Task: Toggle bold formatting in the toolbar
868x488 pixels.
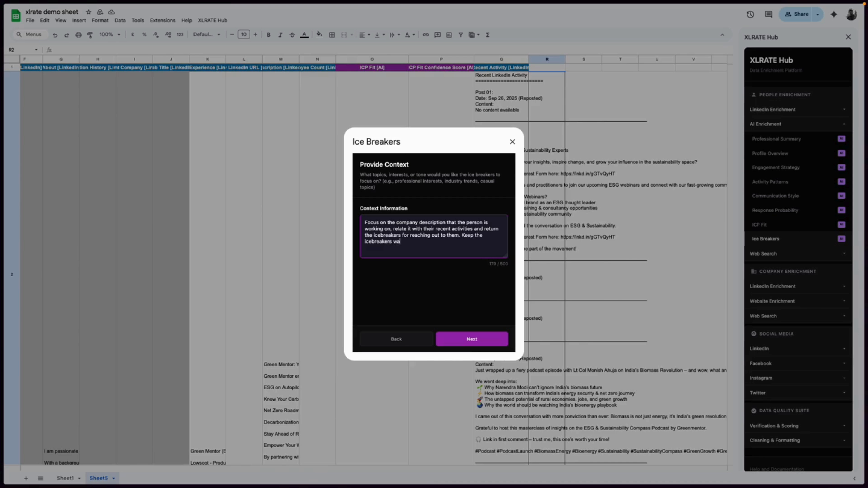Action: [269, 34]
